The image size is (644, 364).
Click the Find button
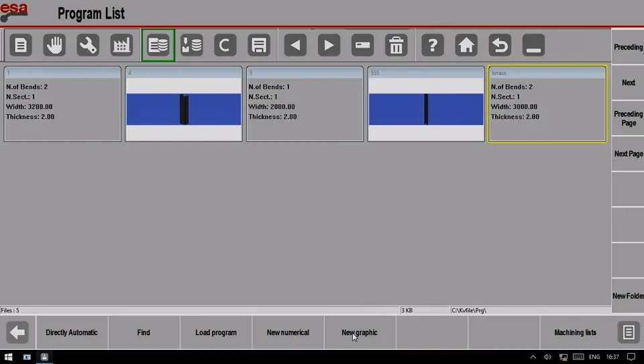coord(144,332)
